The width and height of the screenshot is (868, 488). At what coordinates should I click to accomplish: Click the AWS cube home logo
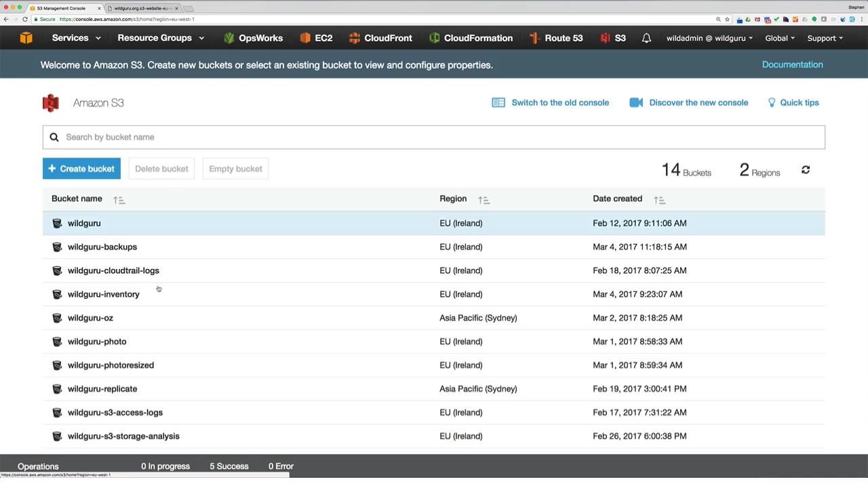pyautogui.click(x=26, y=38)
